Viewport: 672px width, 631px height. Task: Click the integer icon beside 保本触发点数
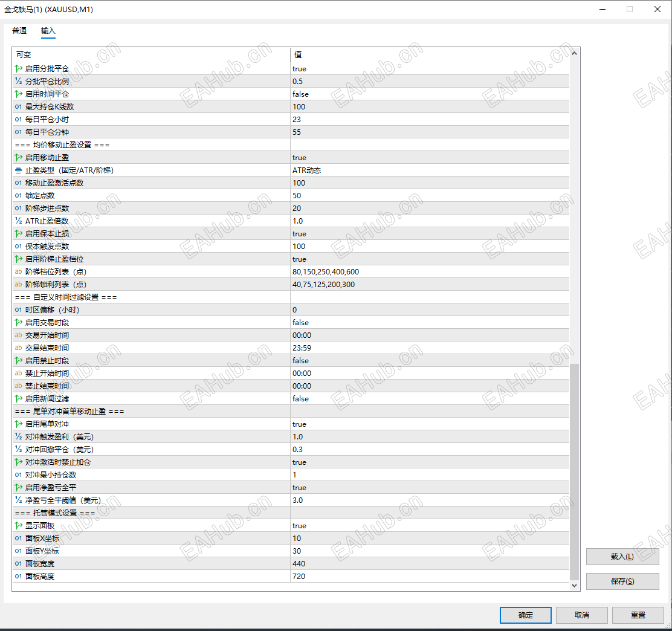coord(18,246)
